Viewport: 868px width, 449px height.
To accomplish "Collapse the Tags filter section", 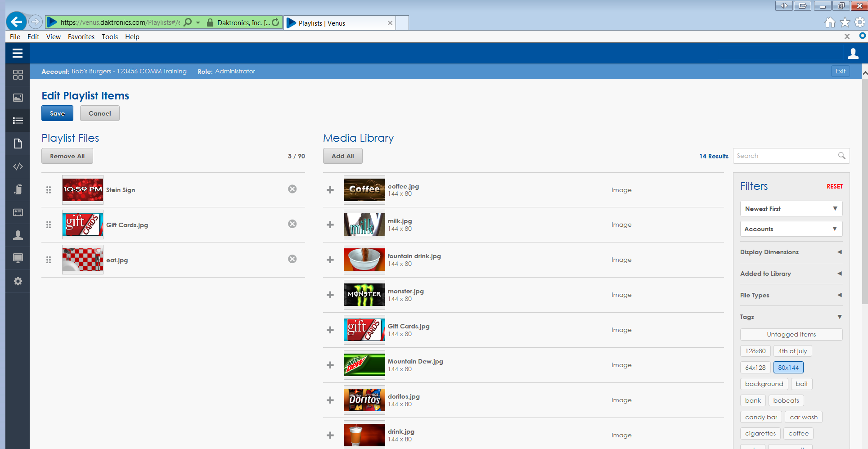I will 791,317.
